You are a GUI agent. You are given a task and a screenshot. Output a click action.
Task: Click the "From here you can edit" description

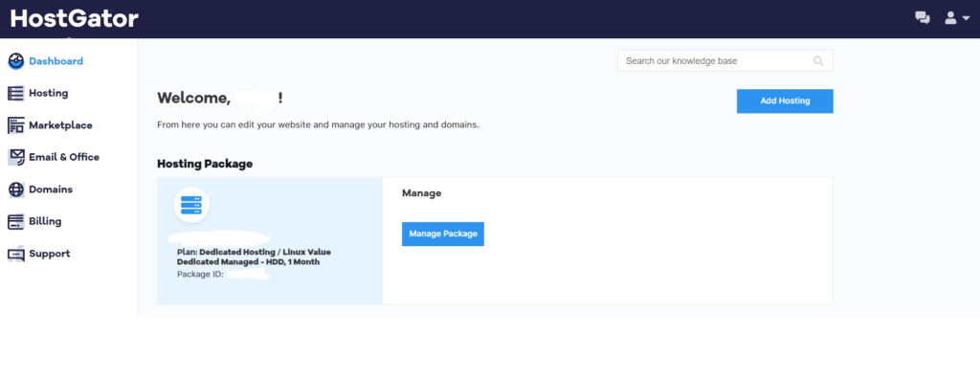tap(318, 124)
